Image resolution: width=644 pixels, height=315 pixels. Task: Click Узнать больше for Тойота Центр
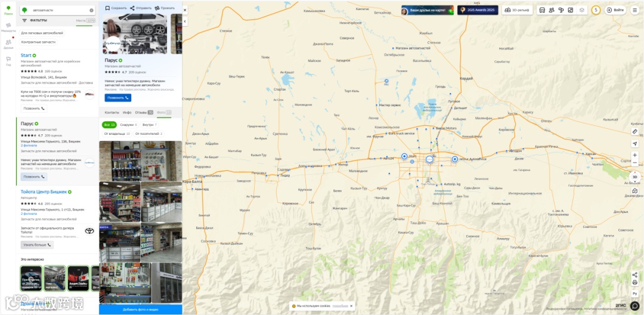[x=37, y=245]
